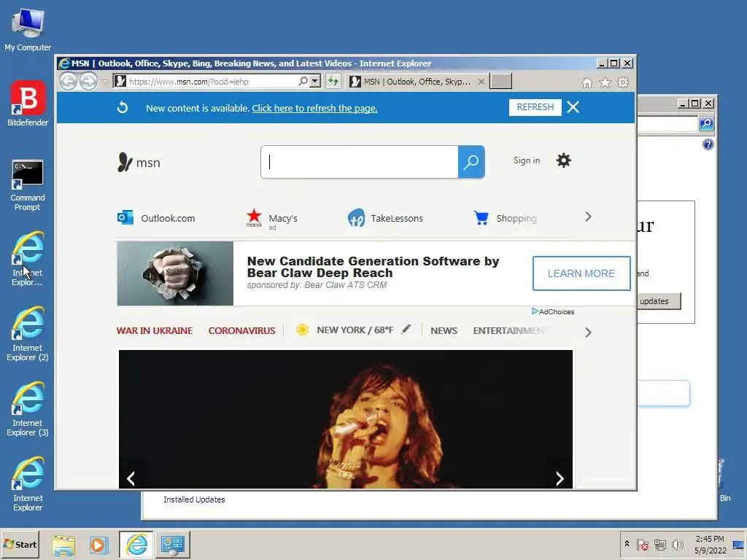Click the Sign in link
747x560 pixels.
[527, 160]
